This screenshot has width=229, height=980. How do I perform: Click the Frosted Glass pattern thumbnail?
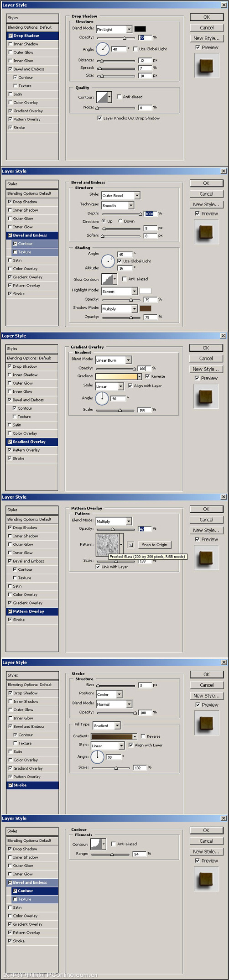pos(107,544)
